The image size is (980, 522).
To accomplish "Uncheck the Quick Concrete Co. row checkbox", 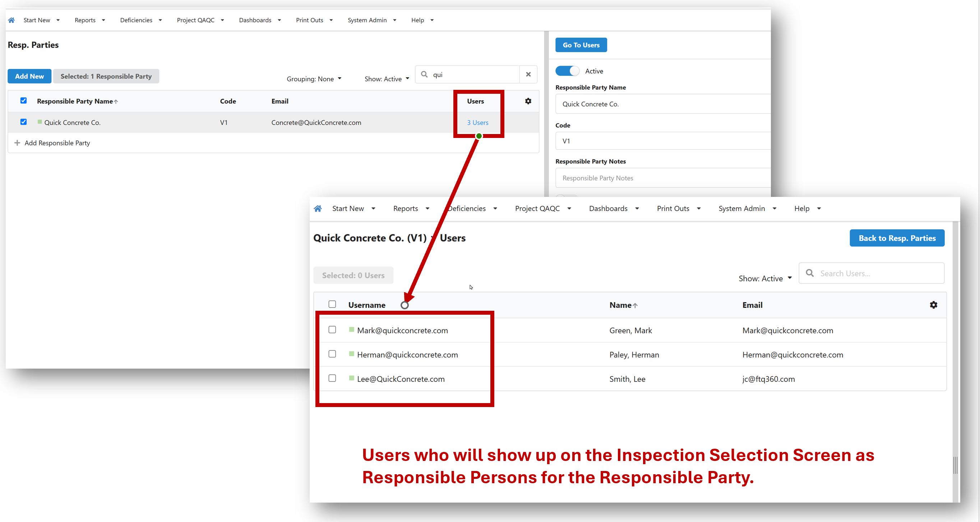I will [24, 122].
